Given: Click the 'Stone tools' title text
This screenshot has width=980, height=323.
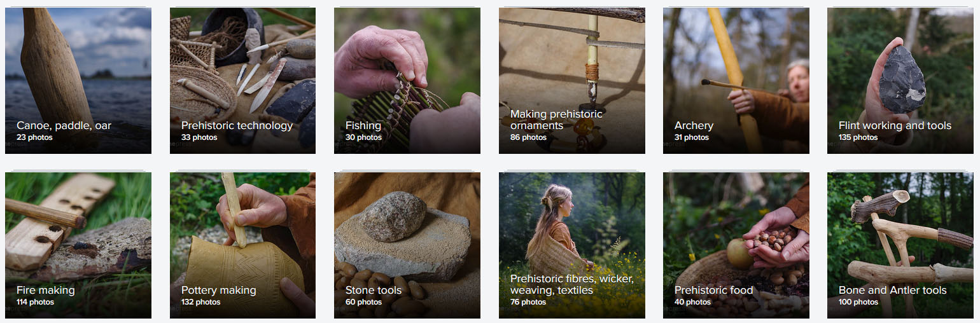Looking at the screenshot, I should [374, 291].
